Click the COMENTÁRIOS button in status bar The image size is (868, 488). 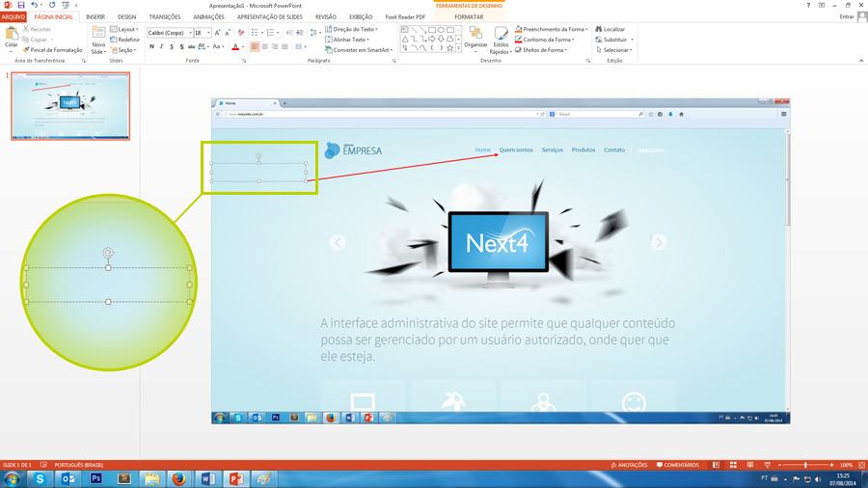[x=678, y=465]
